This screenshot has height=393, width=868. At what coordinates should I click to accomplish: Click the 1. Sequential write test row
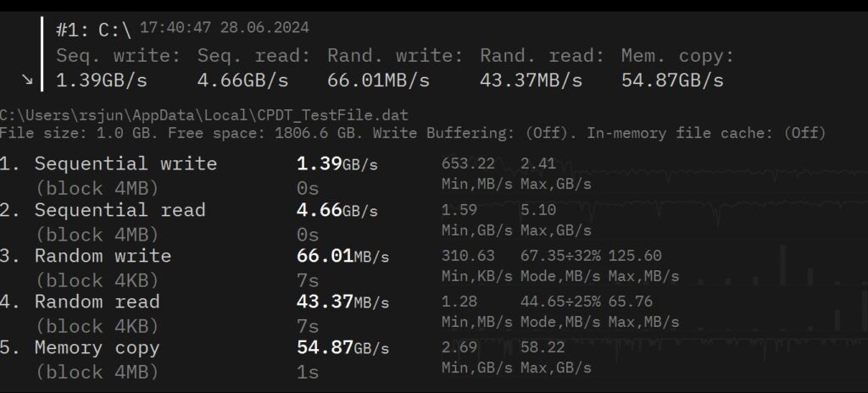pos(125,163)
